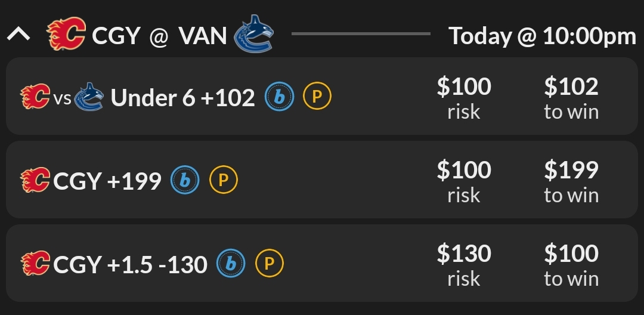Screen dimensions: 644x315
Task: Select the Under 6 +102 bet
Action: click(182, 97)
